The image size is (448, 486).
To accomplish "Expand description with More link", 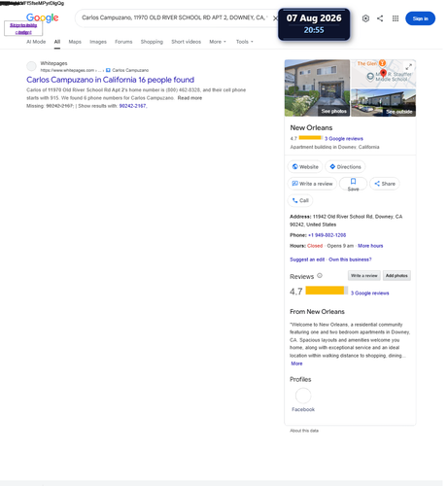I will pyautogui.click(x=296, y=364).
